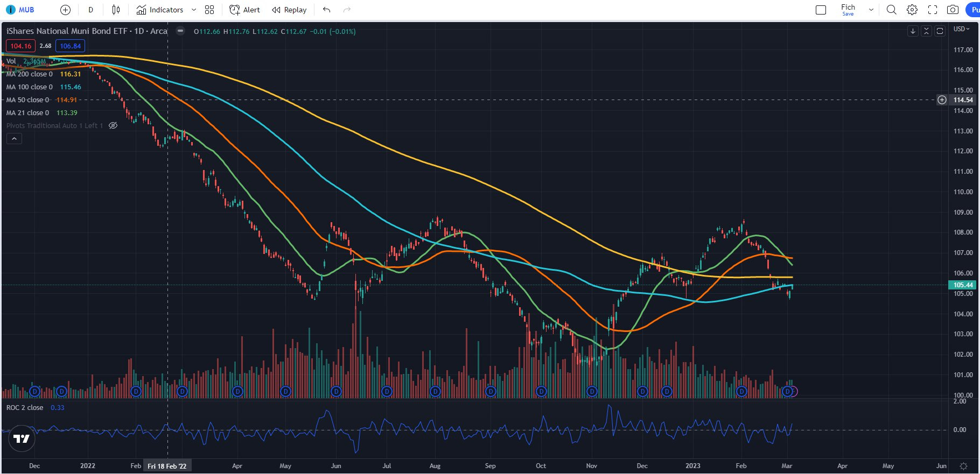
Task: Click the pink event marker right of last D
Action: tap(795, 392)
